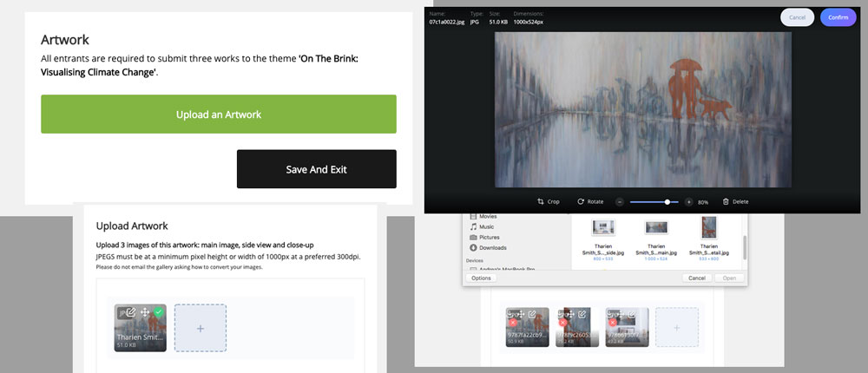Click the Rotate tool icon
The image size is (868, 373).
point(581,202)
